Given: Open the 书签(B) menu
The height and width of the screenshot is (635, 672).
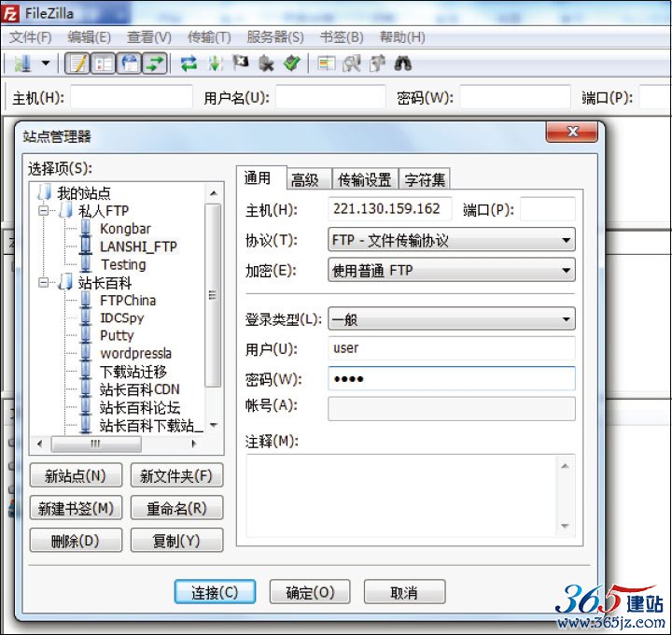Looking at the screenshot, I should tap(342, 37).
